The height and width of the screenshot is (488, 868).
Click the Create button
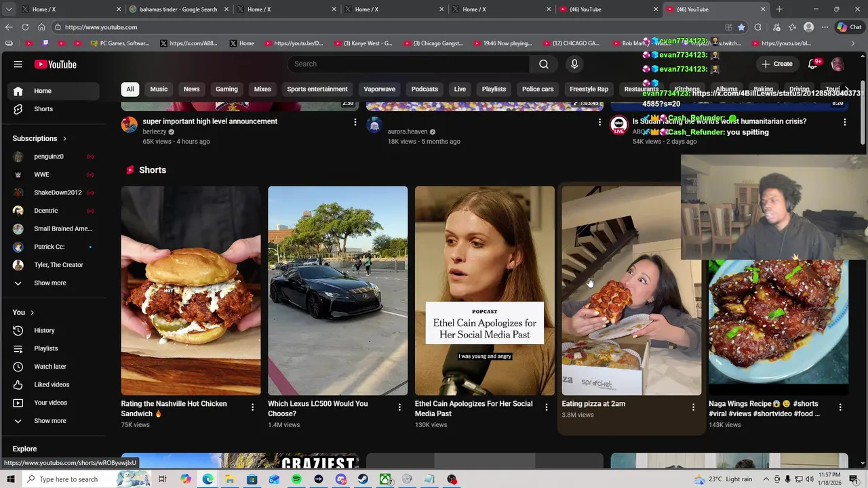[777, 64]
